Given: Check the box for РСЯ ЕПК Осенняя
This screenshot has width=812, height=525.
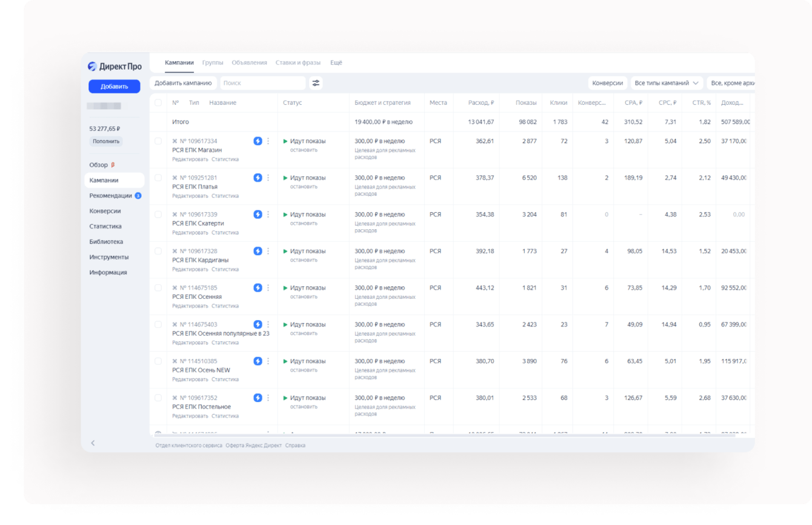Looking at the screenshot, I should 158,288.
